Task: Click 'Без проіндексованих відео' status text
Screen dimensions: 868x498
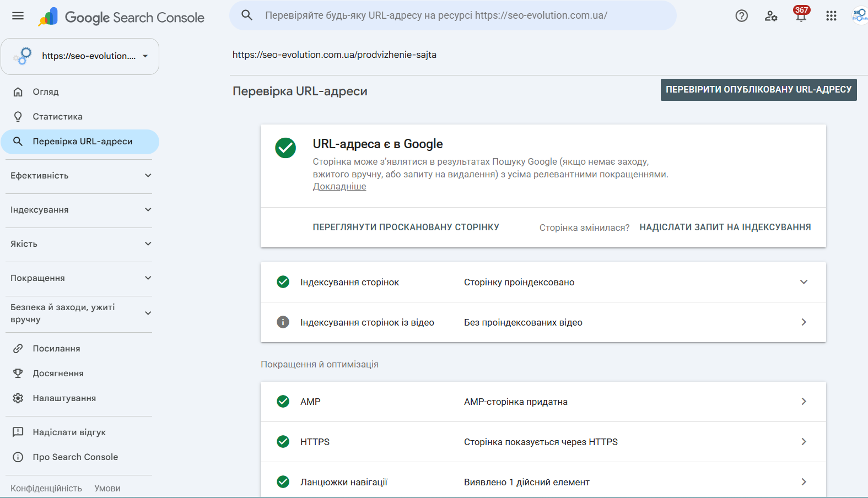Action: (x=523, y=322)
